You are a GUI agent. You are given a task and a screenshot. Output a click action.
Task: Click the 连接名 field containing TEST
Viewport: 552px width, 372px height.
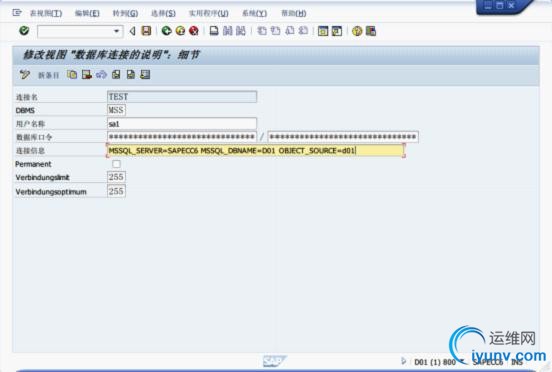182,97
